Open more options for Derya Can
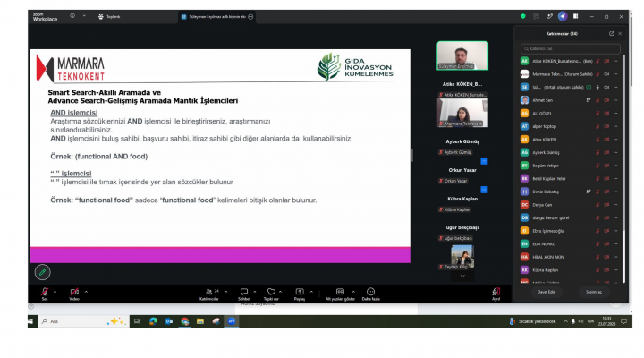 (615, 205)
